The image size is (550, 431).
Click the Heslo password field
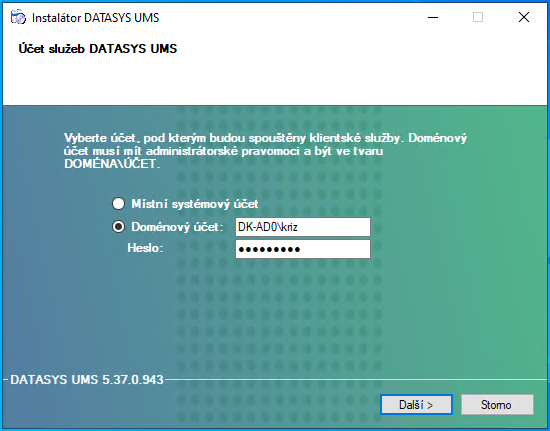coord(303,249)
